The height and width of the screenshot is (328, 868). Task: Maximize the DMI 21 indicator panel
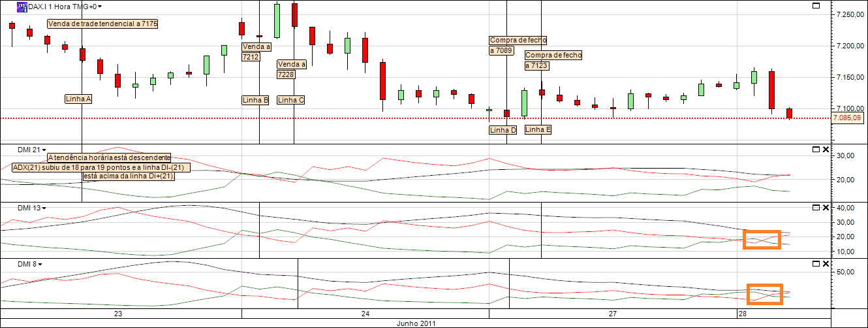(x=815, y=150)
